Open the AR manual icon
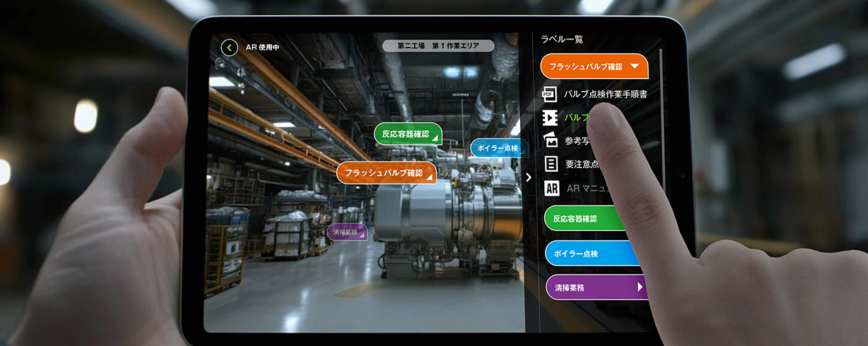This screenshot has width=868, height=346. (x=550, y=187)
